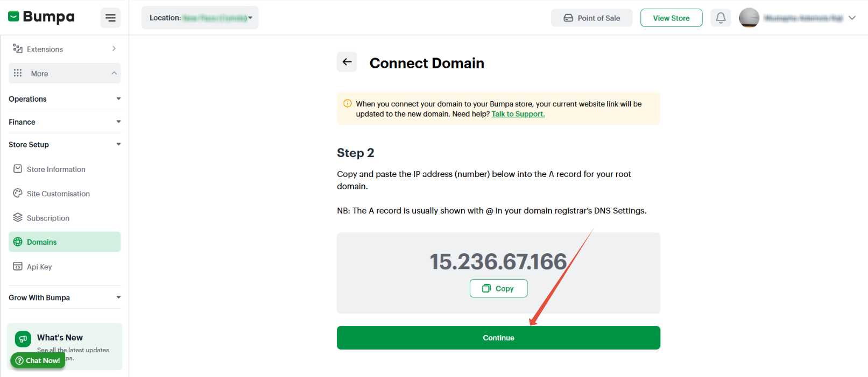Click the Api Key icon
Viewport: 868px width, 377px height.
(18, 266)
